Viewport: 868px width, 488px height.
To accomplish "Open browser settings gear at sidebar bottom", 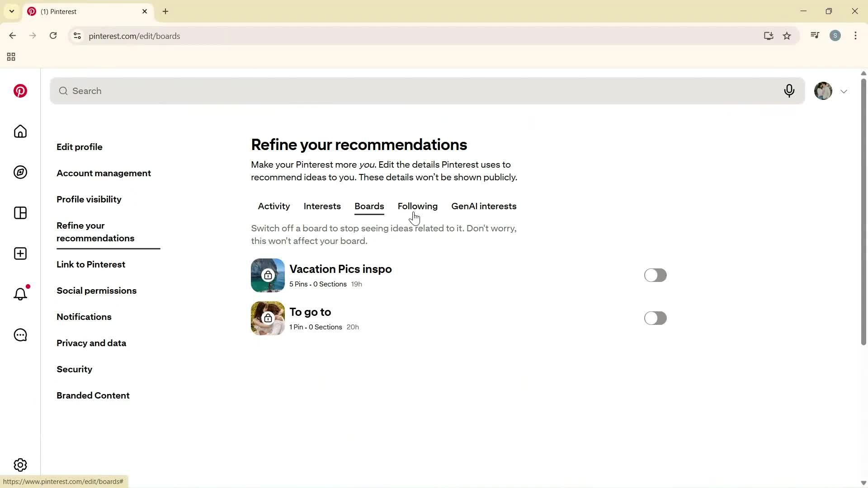I will point(20,465).
